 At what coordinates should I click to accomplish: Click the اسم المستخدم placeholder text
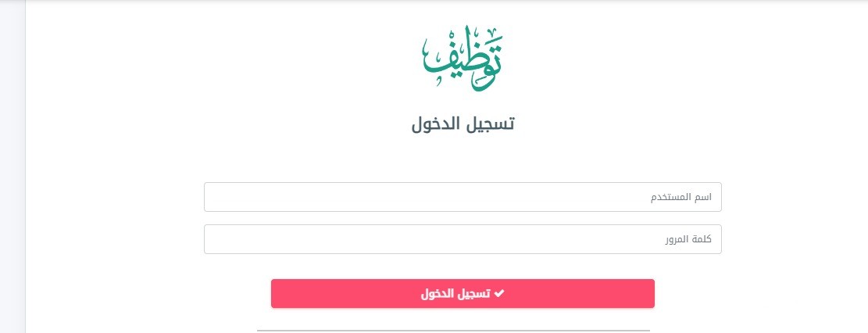coord(681,197)
